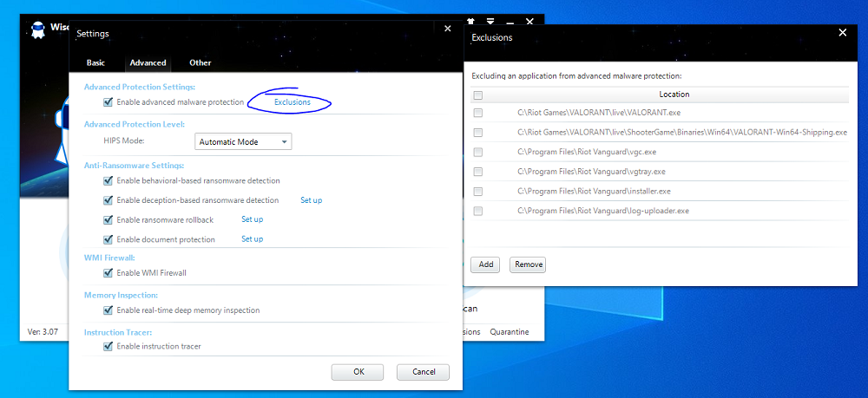Expand the HIPS Mode dropdown
This screenshot has width=868, height=398.
click(x=243, y=141)
